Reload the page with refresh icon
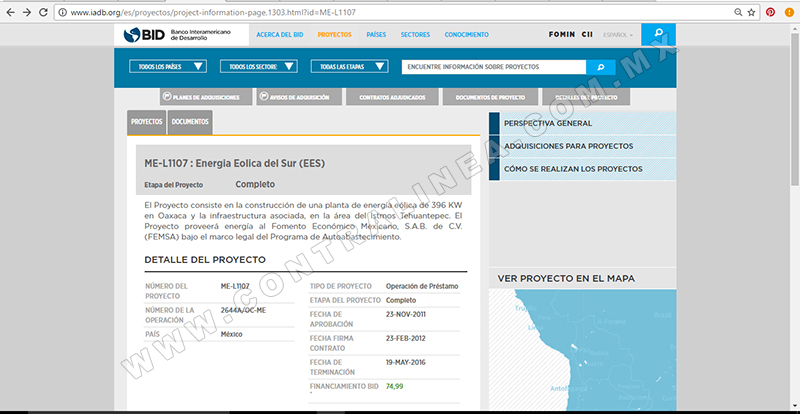Image resolution: width=800 pixels, height=414 pixels. tap(43, 12)
